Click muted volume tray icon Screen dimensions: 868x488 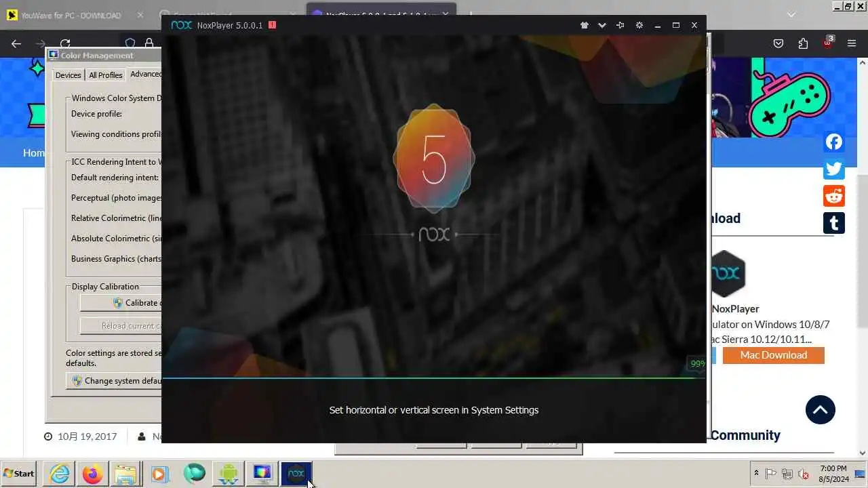pos(804,474)
